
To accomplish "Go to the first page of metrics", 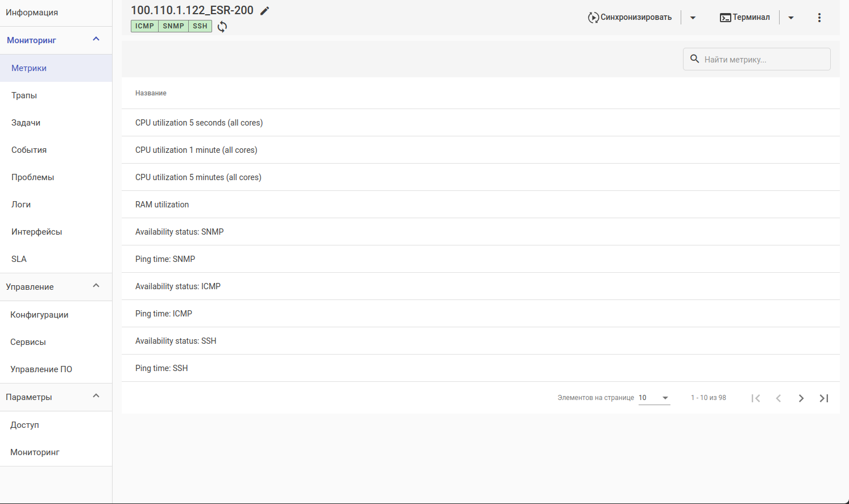I will coord(756,398).
